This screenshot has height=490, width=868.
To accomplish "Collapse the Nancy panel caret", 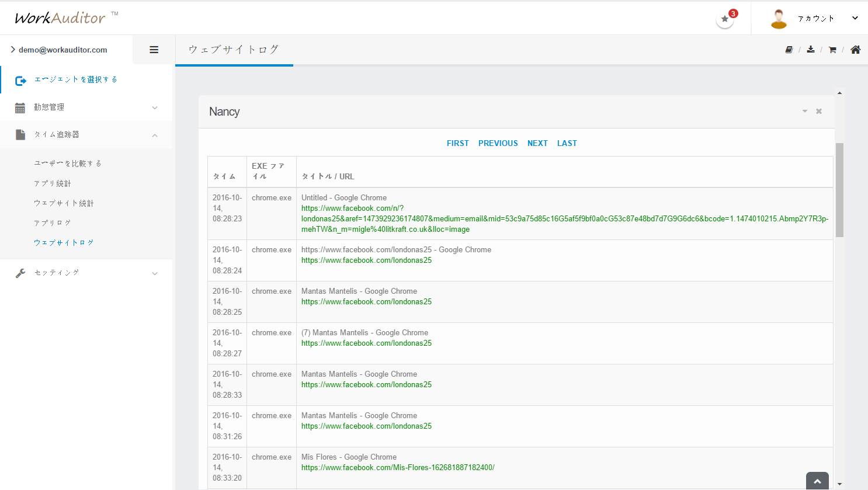I will pyautogui.click(x=804, y=111).
